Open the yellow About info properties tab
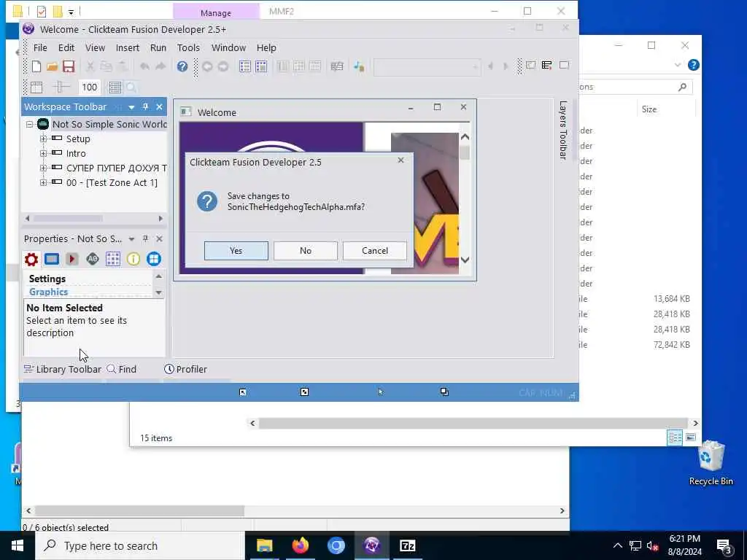Viewport: 747px width, 560px height. point(133,259)
